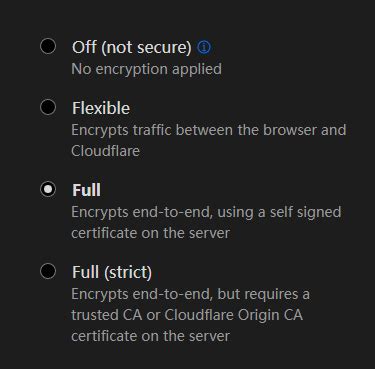Click the word "browser" in Flexible description
375x369 pixels.
(x=290, y=130)
